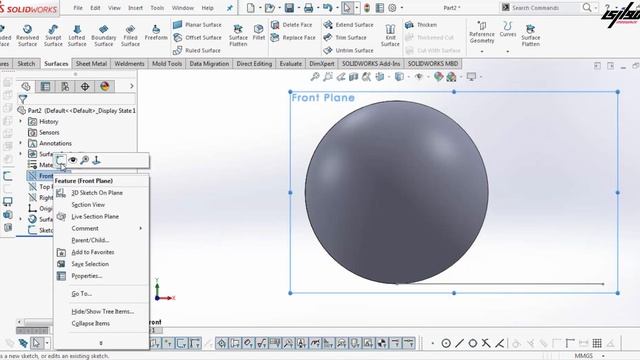This screenshot has height=360, width=640.
Task: Choose the Untrim Surface tool
Action: (348, 51)
